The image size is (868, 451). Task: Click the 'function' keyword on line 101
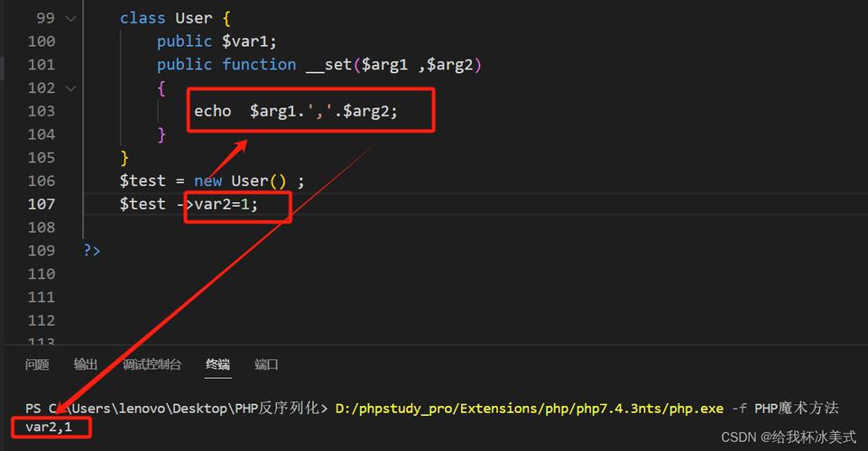coord(259,65)
